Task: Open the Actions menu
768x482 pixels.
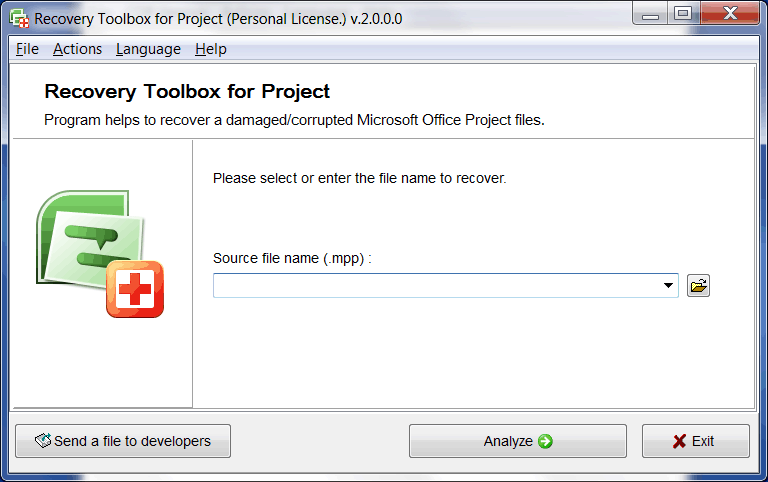Action: coord(77,49)
